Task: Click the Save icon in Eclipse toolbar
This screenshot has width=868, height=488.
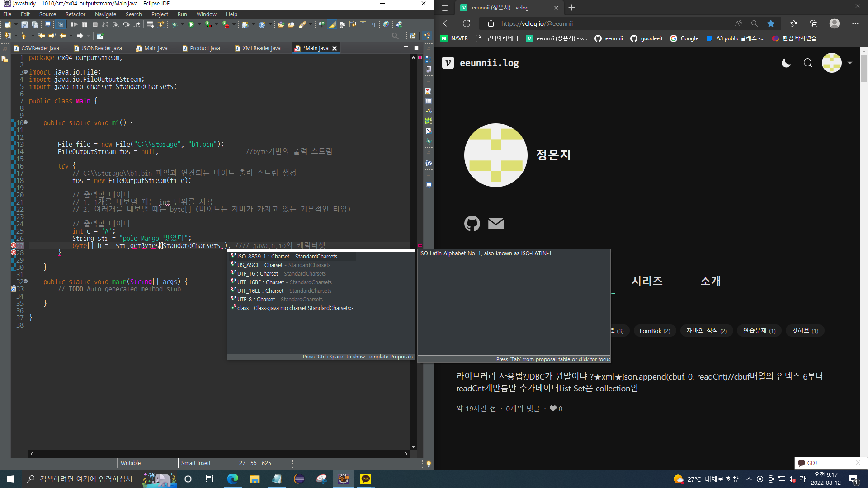Action: tap(24, 24)
